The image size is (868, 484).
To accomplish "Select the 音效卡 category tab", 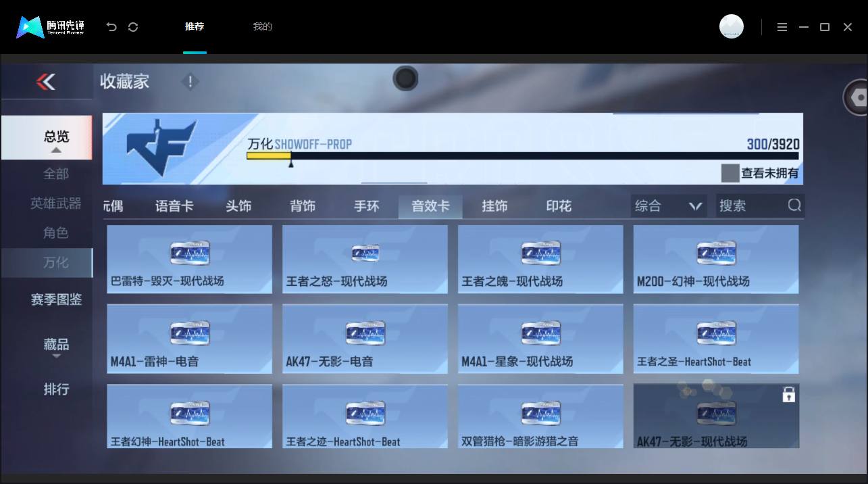I will pos(430,206).
